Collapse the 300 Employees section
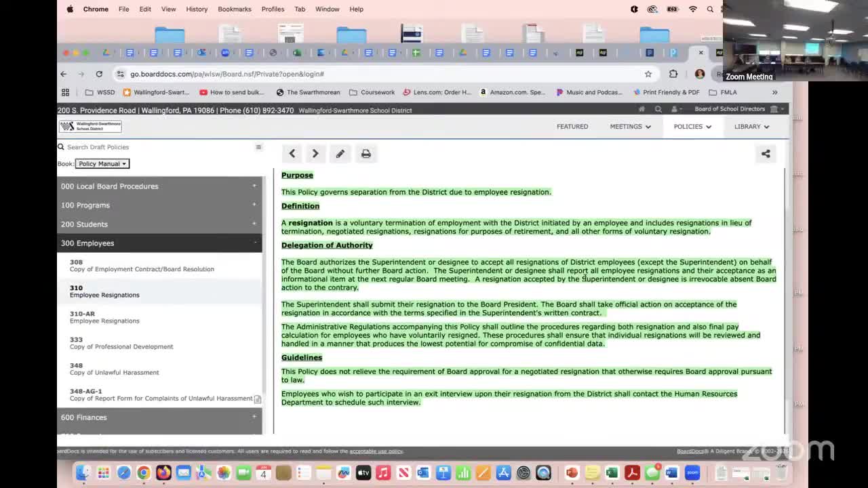Viewport: 868px width, 488px height. (x=160, y=243)
